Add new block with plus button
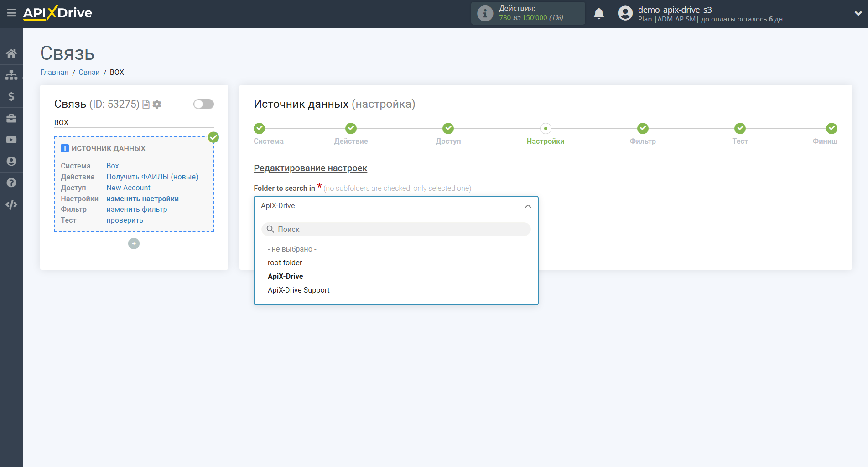The height and width of the screenshot is (467, 868). (x=134, y=244)
